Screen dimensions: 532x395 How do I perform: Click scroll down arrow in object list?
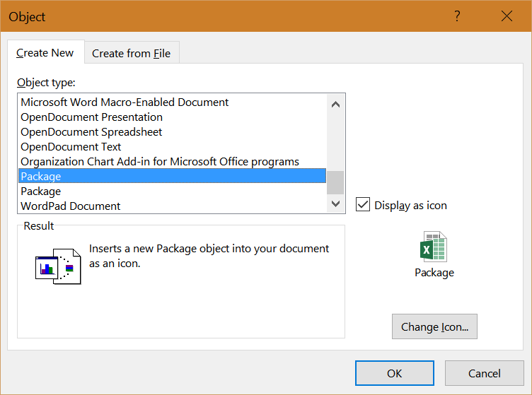335,204
